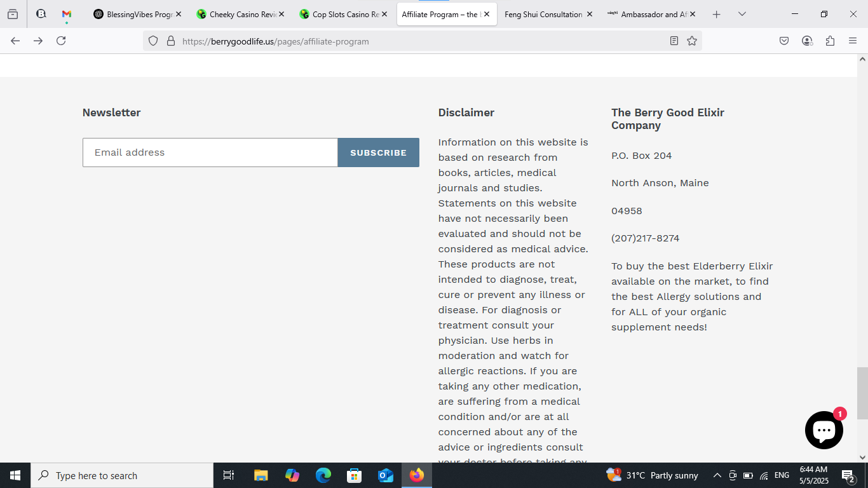Open the notifications center icon
Screen dimensions: 868x488
point(848,475)
